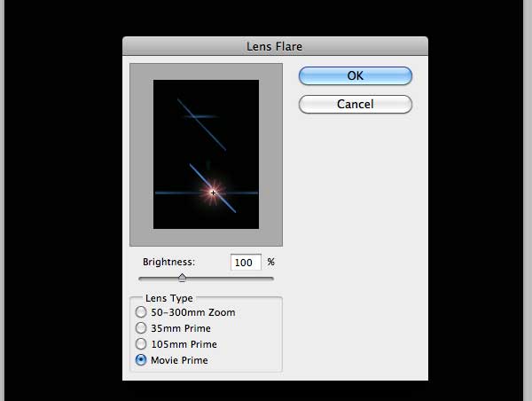Click the Brightness slider handle
Viewport: 532px width, 401px height.
click(x=182, y=278)
